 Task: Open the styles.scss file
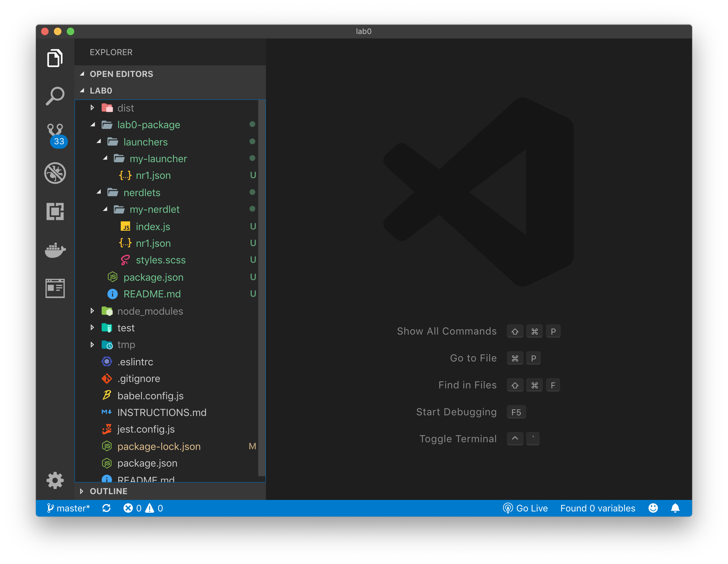click(160, 260)
